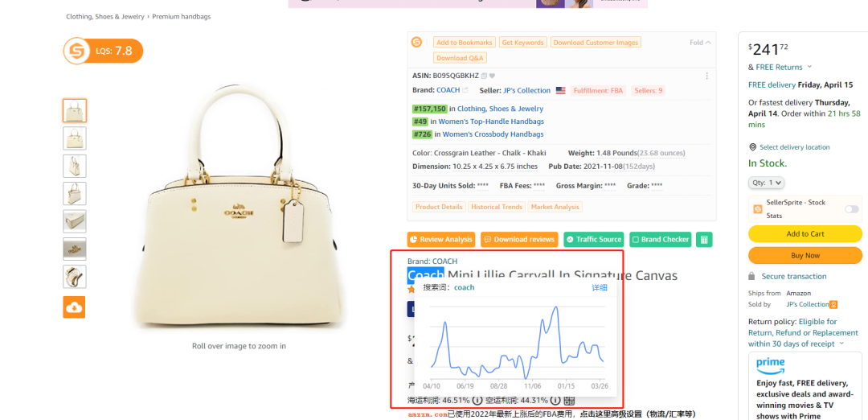Click the Brand: COACH link above title

[x=432, y=261]
